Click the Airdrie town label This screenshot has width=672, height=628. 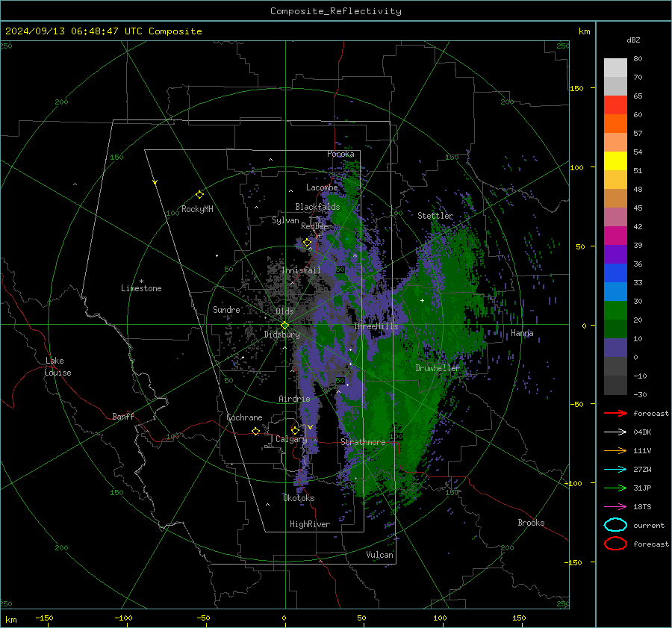(294, 399)
